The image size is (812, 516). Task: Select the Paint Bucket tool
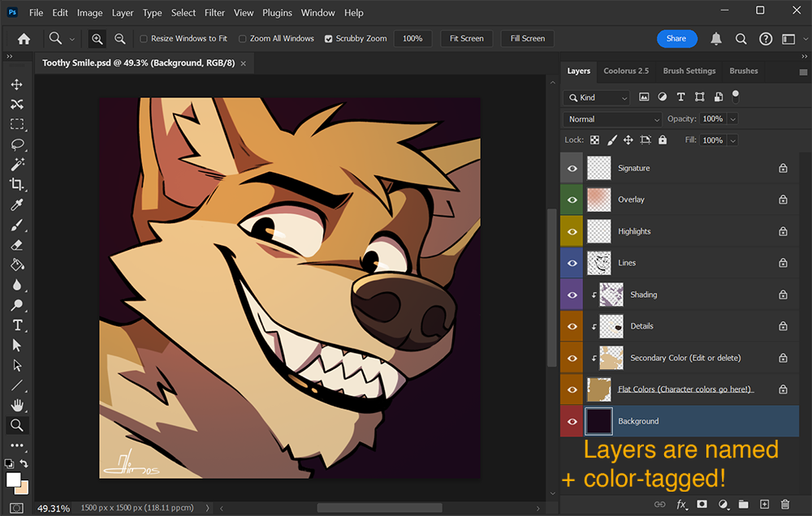click(16, 264)
